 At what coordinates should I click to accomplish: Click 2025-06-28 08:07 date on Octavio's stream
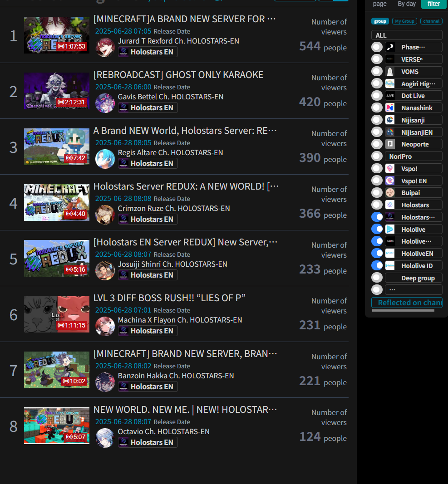123,422
